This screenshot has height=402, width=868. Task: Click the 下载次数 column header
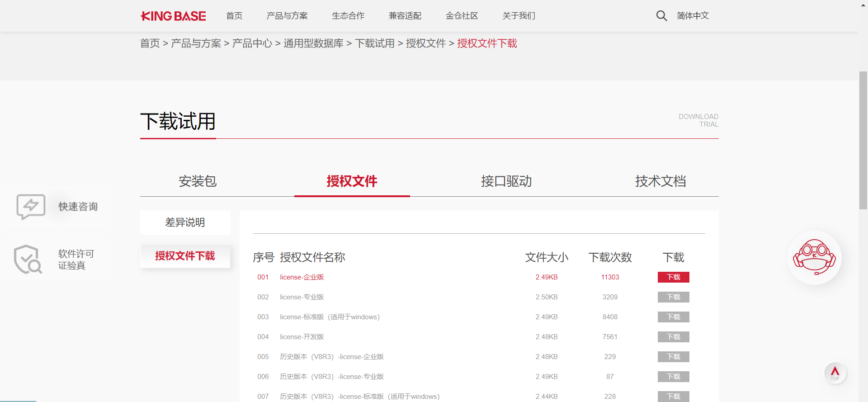(610, 257)
